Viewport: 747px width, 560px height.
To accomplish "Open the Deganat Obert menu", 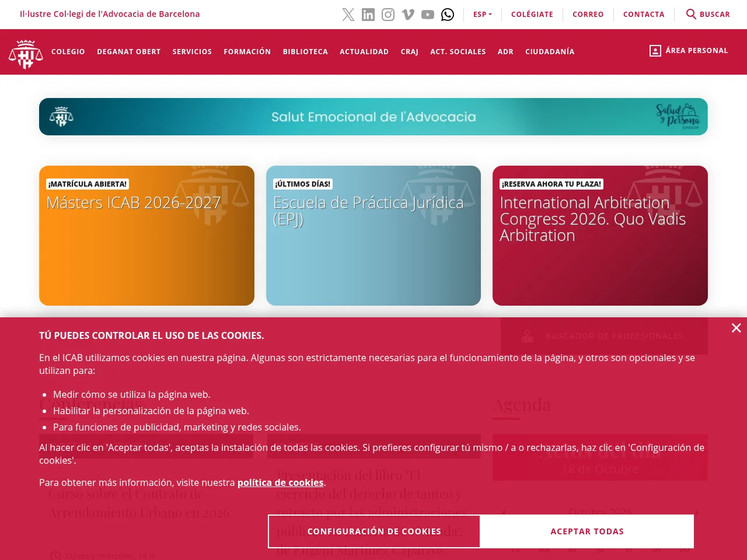I will [129, 52].
